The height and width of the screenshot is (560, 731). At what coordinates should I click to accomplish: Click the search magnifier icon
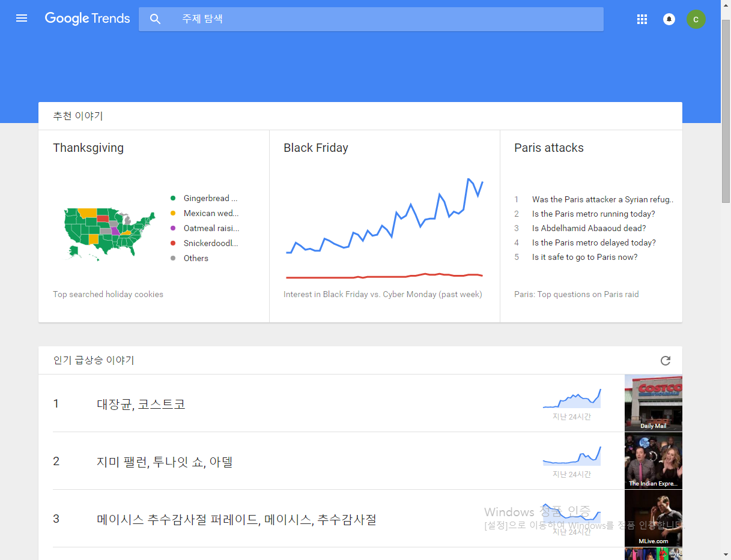click(x=156, y=19)
